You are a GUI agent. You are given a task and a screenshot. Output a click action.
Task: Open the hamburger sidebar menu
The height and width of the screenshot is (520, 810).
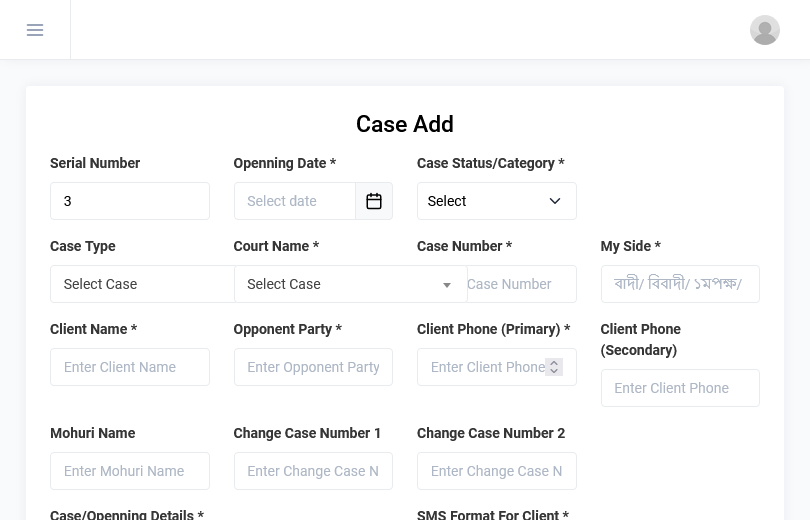tap(35, 30)
